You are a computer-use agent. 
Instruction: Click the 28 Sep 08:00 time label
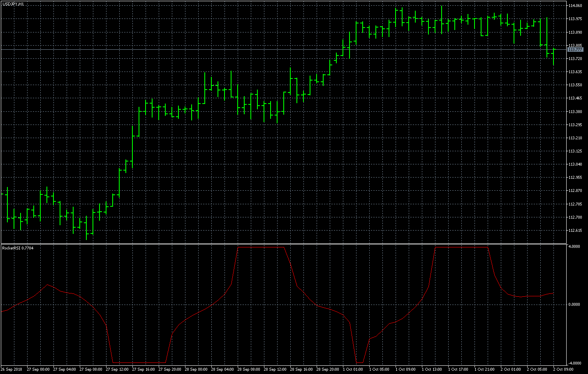click(x=249, y=369)
